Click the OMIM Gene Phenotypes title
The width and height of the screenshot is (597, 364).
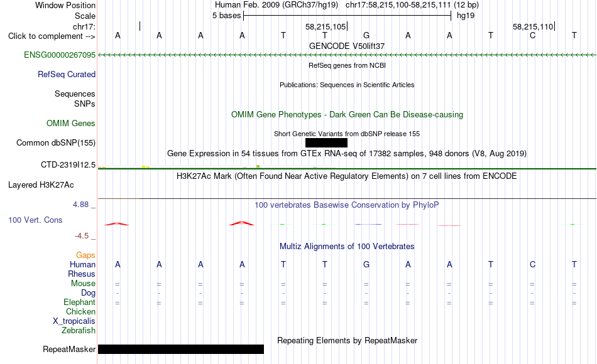point(347,115)
